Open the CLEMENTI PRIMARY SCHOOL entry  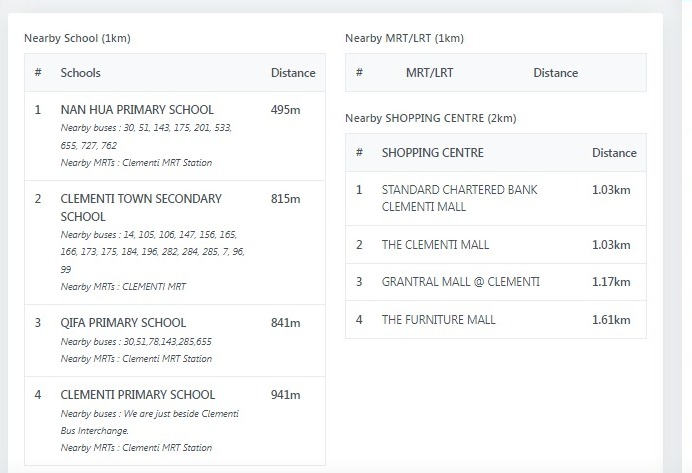tap(137, 395)
